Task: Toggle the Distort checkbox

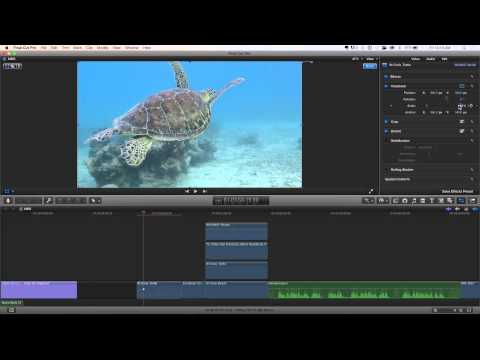Action: pos(386,131)
